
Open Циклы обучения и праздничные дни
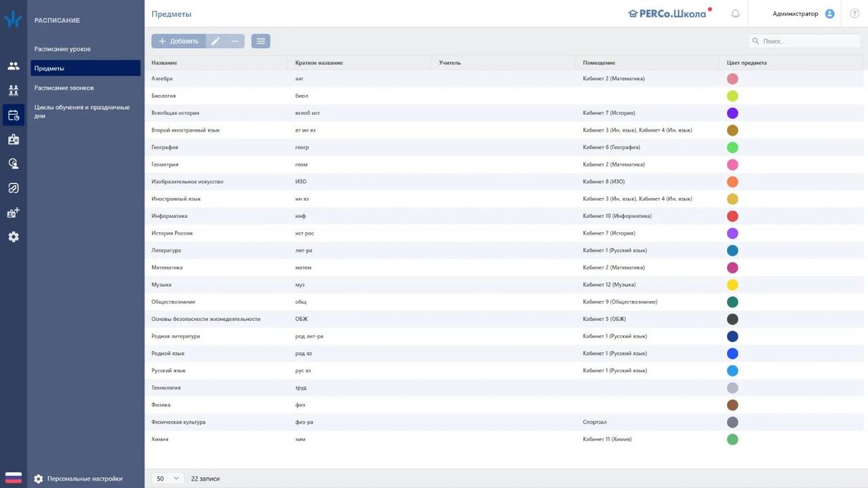(x=81, y=111)
